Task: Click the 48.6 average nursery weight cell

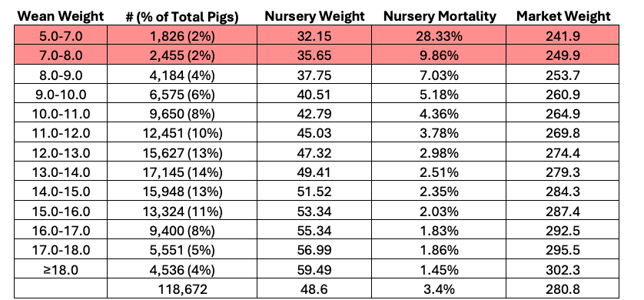Action: tap(314, 288)
